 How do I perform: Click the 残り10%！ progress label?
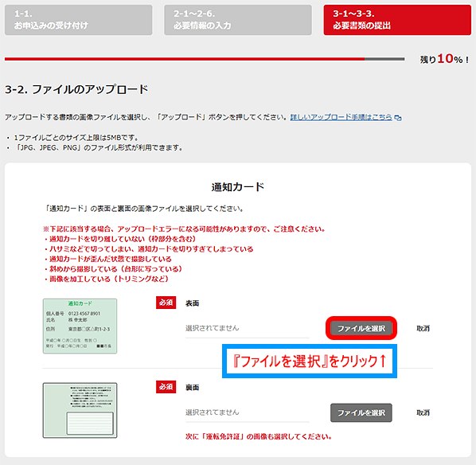[444, 59]
